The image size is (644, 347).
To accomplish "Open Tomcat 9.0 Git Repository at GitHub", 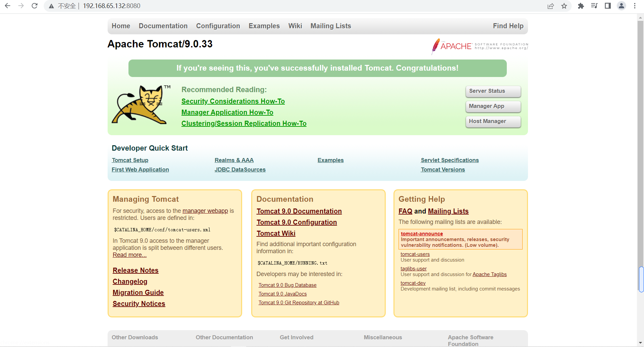I will click(x=299, y=303).
